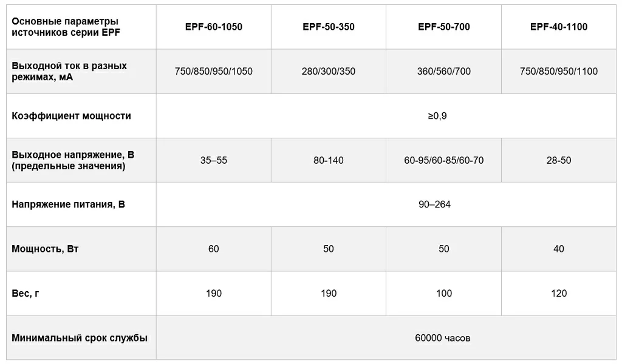
Task: Select the 'Напряжение питания, В' row label
Action: [68, 204]
